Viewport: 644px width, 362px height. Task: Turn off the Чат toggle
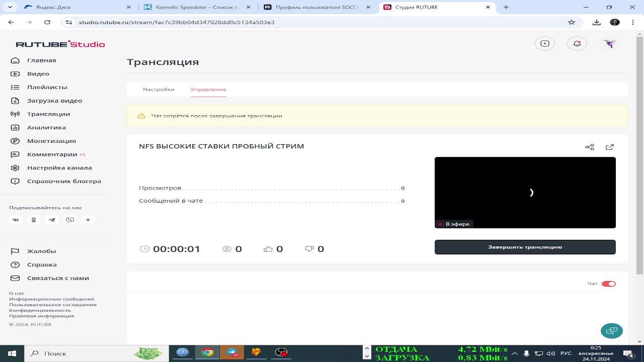(x=608, y=284)
